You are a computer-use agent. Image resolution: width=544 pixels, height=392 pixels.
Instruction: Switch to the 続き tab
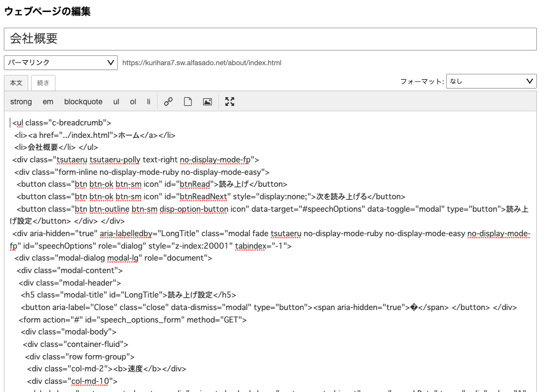43,83
